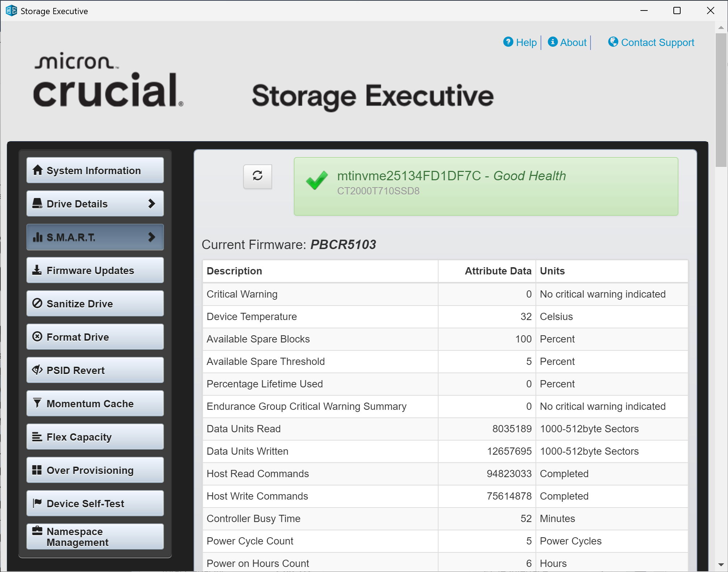Image resolution: width=728 pixels, height=572 pixels.
Task: Open Momentum Cache settings
Action: [95, 403]
